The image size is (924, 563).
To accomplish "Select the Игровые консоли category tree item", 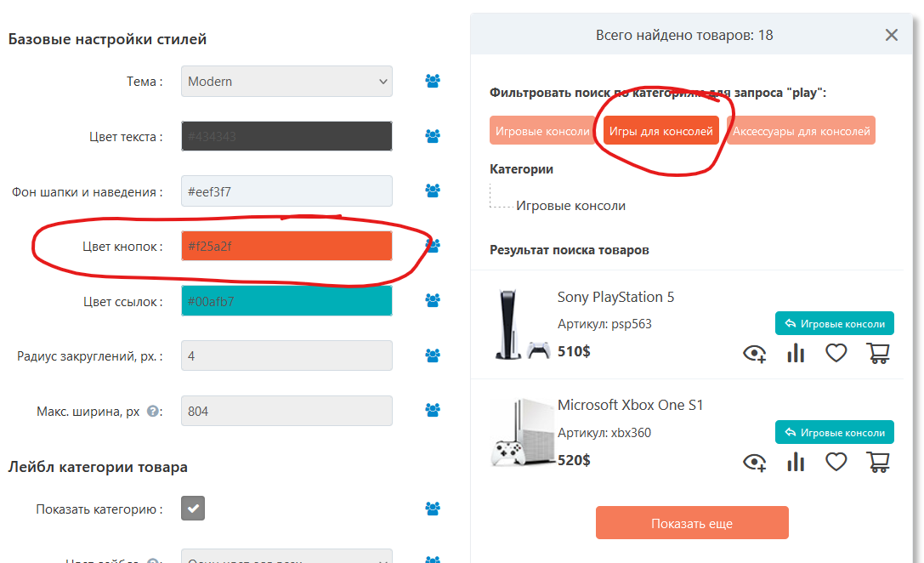I will (570, 206).
